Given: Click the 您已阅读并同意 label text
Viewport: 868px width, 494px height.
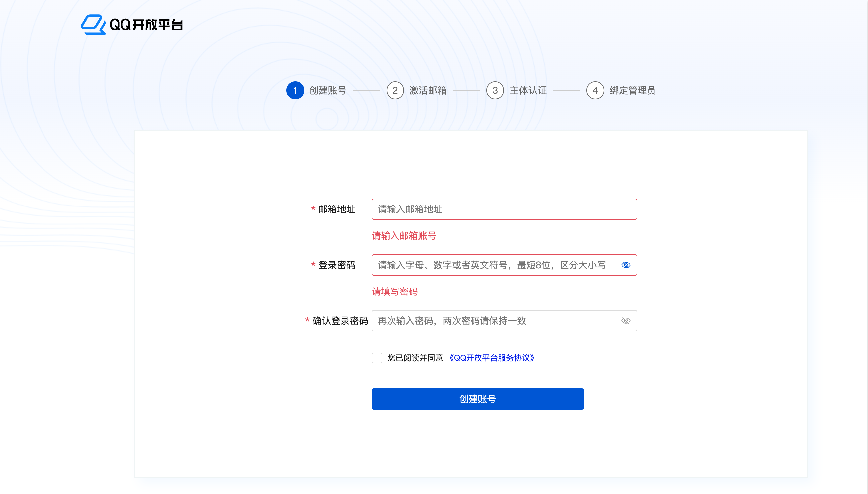Looking at the screenshot, I should coord(415,358).
